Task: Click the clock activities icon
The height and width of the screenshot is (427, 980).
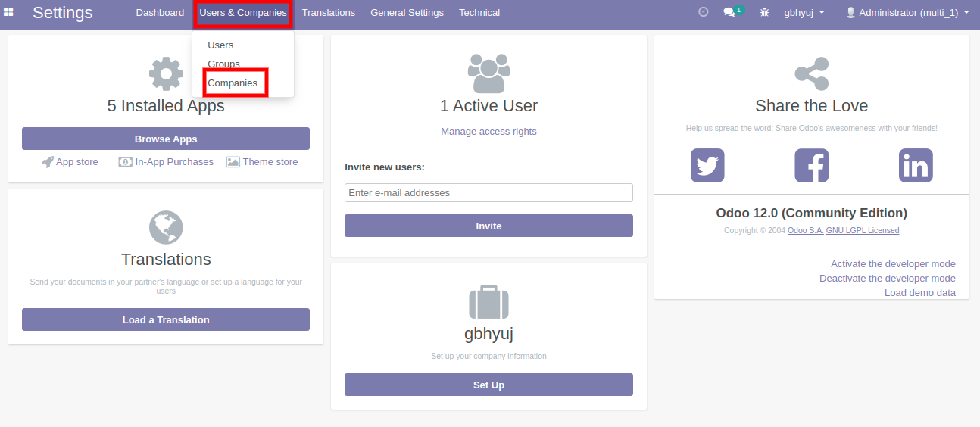Action: (x=703, y=12)
